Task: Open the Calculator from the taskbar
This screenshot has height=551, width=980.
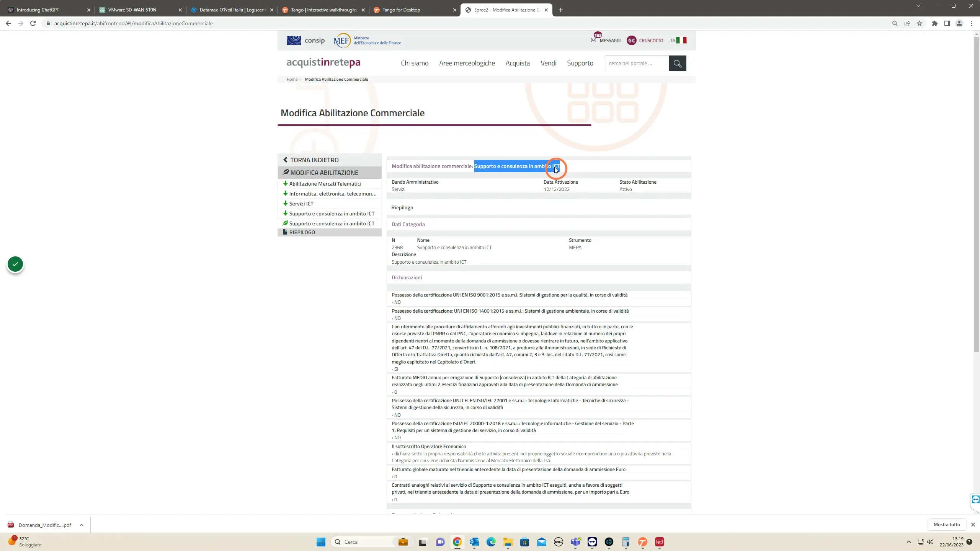Action: (x=626, y=542)
